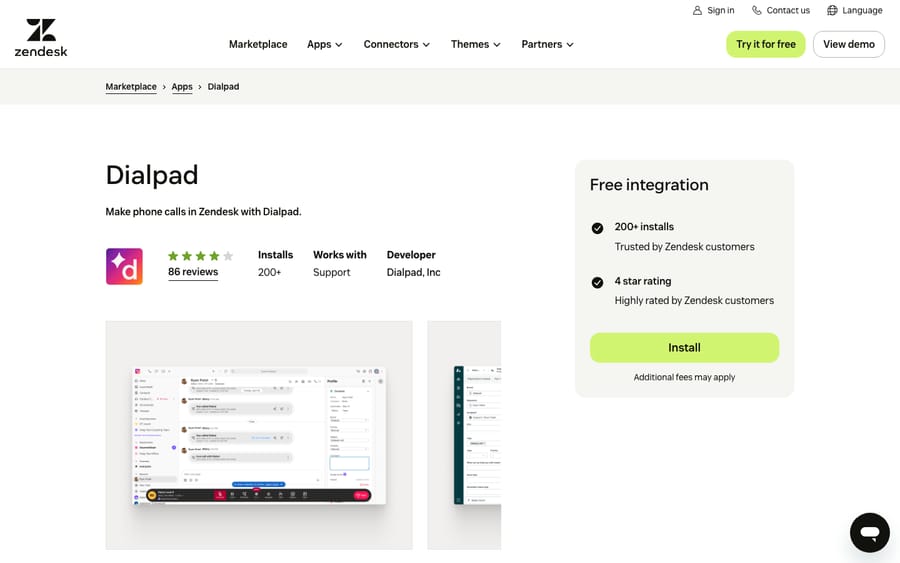Click the '4 star rating' sidebar text
The image size is (900, 563).
click(x=643, y=281)
